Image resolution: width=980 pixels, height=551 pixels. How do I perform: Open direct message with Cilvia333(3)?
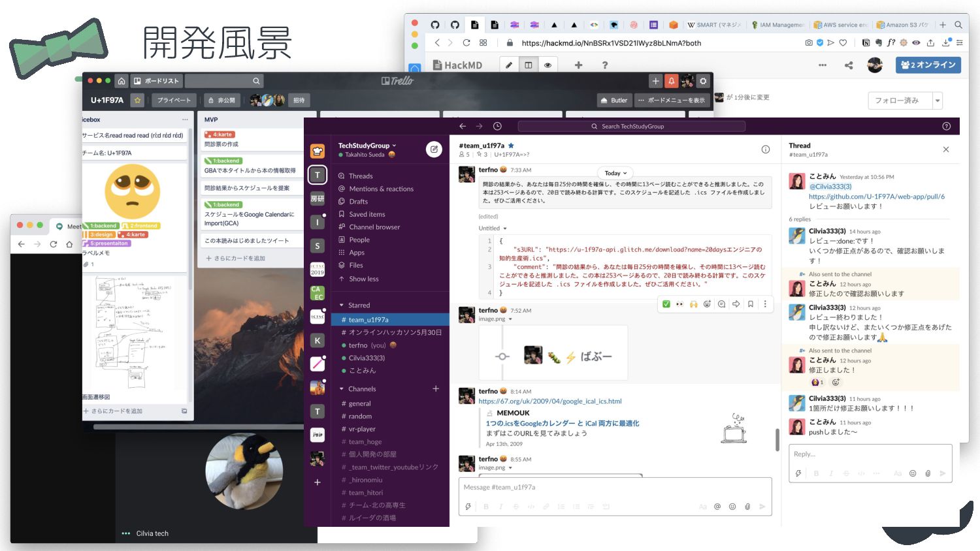click(367, 358)
